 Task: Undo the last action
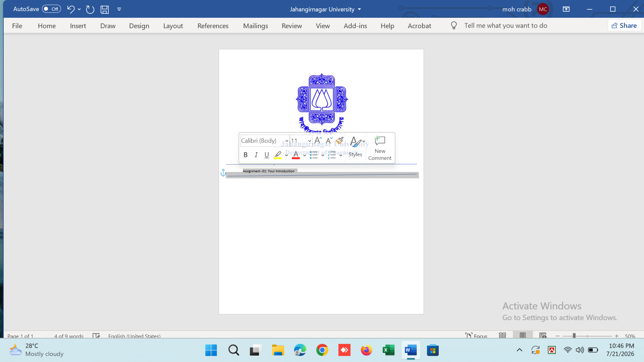(70, 9)
